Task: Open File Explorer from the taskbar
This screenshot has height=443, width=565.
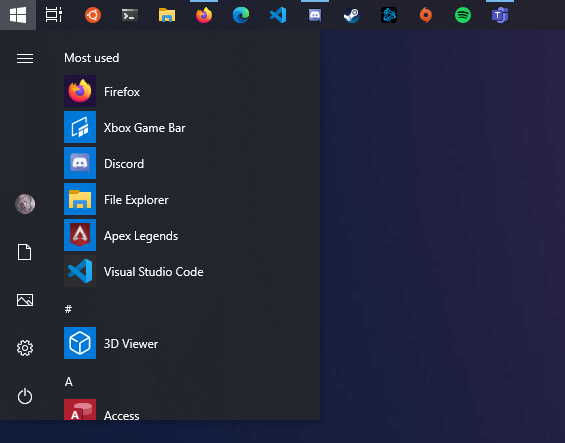Action: pyautogui.click(x=167, y=15)
